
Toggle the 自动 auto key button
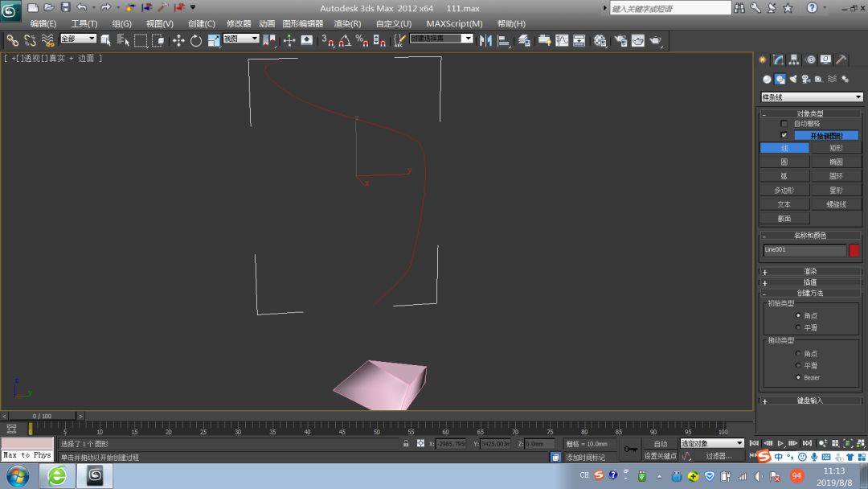661,444
